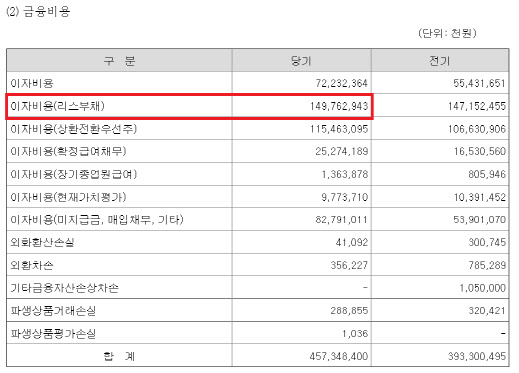This screenshot has height=373, width=519.
Task: Click the 전기 value 53,901,070
Action: click(x=479, y=220)
